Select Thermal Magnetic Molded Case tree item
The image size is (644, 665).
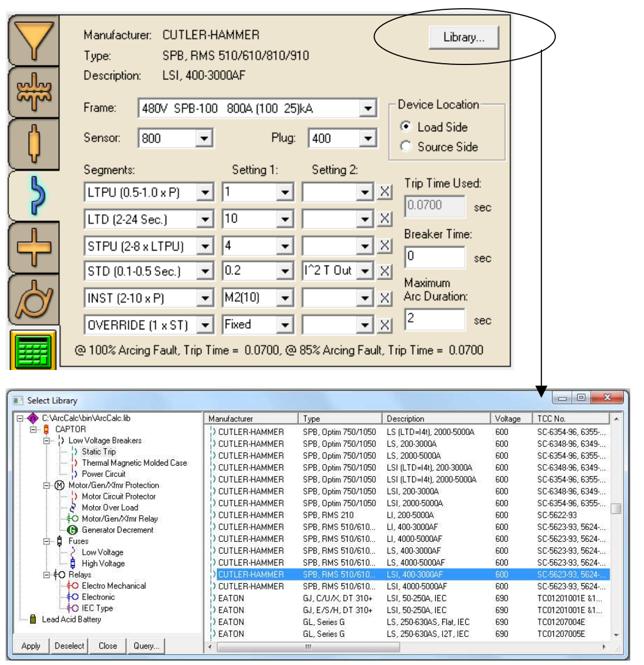pos(134,462)
